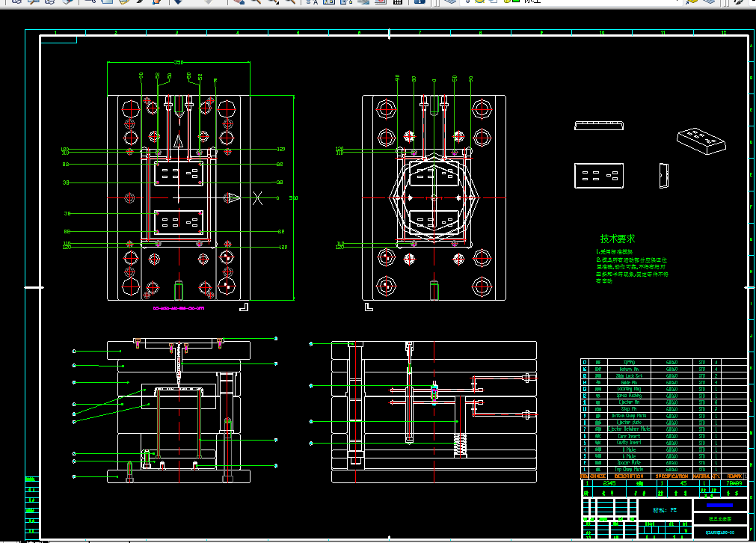The height and width of the screenshot is (543, 756).
Task: Select the part's front view with slot cutouts
Action: tap(599, 176)
